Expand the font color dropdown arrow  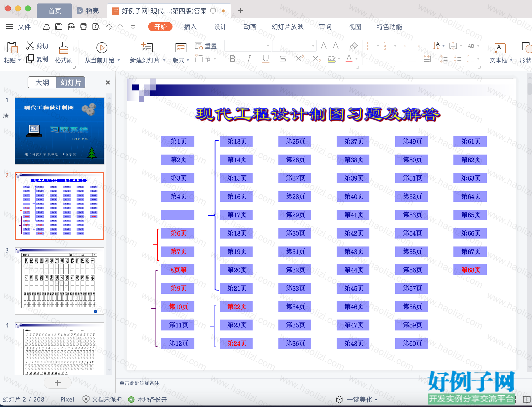356,59
